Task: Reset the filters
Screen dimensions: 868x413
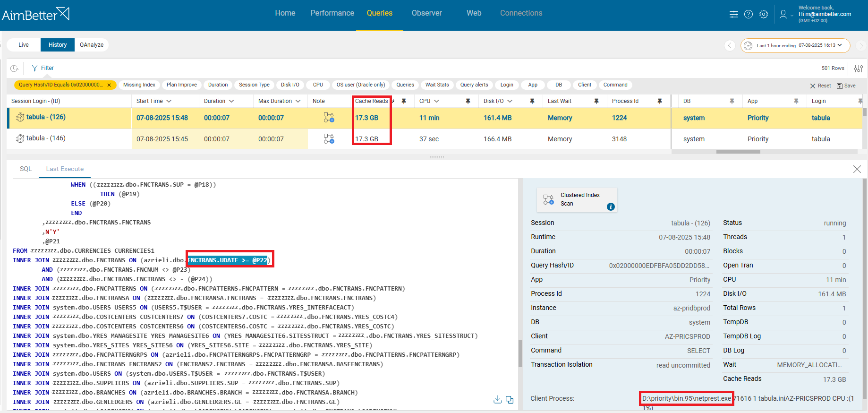Action: click(821, 86)
